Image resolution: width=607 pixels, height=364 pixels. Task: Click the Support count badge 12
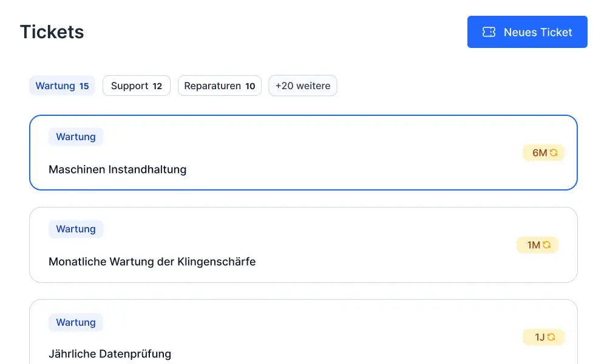click(157, 86)
